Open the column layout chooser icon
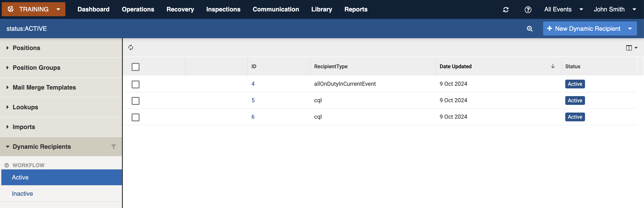The image size is (644, 208). [631, 48]
